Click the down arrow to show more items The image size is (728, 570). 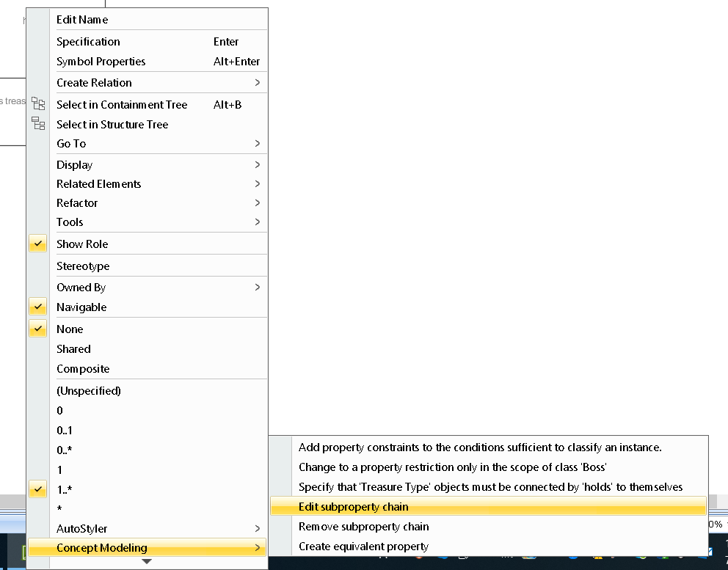[x=147, y=562]
